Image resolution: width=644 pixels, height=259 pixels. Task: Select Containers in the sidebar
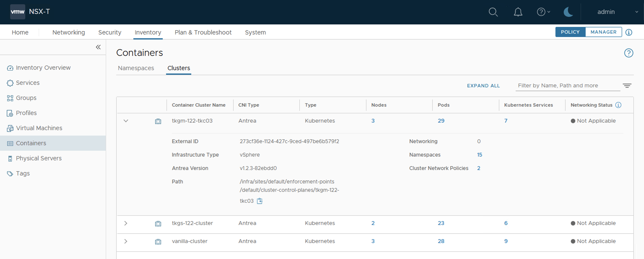pos(53,143)
